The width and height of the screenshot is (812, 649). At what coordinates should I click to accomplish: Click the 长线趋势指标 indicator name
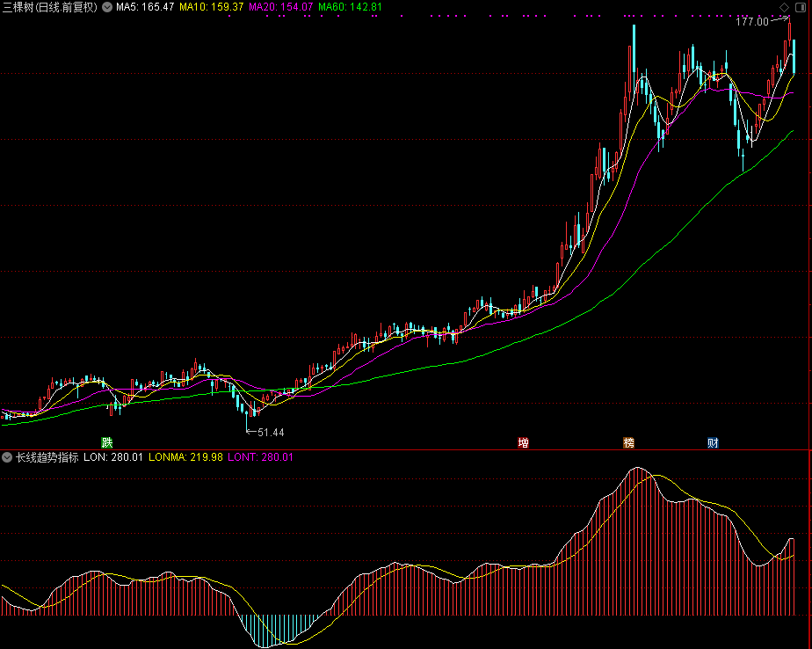[x=47, y=457]
